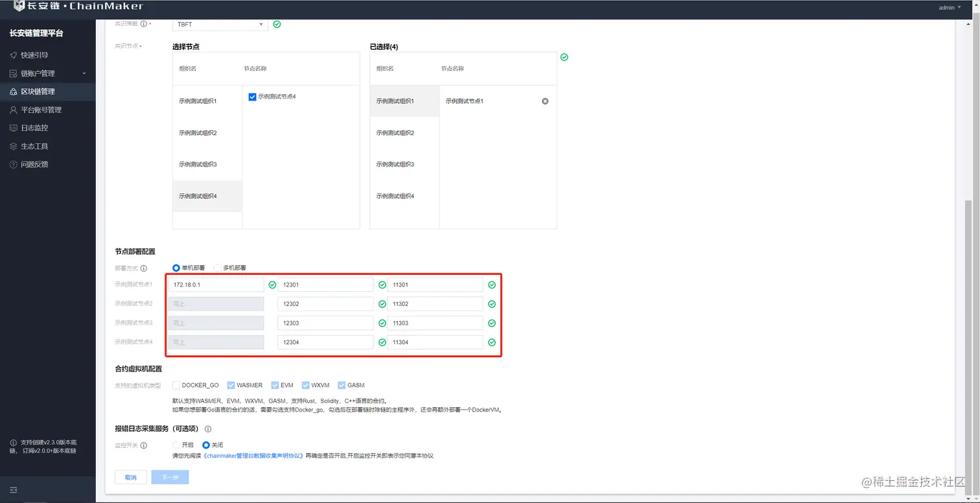Click the 11304 port field
The image size is (980, 503).
click(x=435, y=342)
